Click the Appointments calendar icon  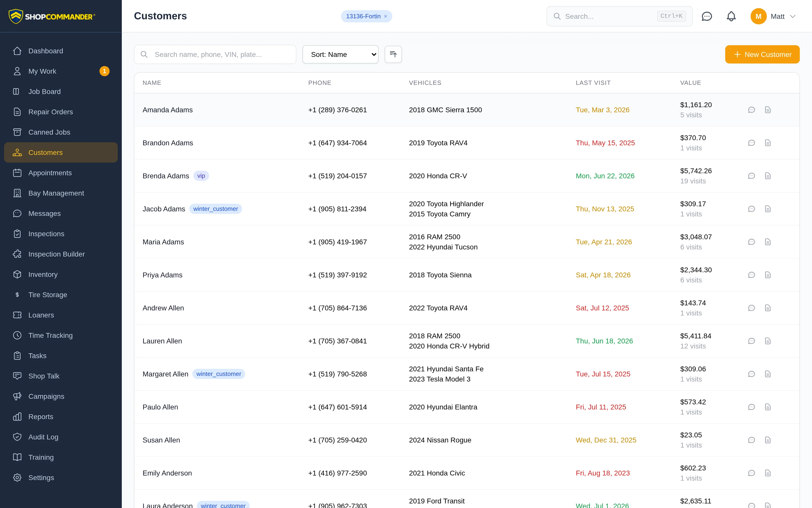(17, 173)
